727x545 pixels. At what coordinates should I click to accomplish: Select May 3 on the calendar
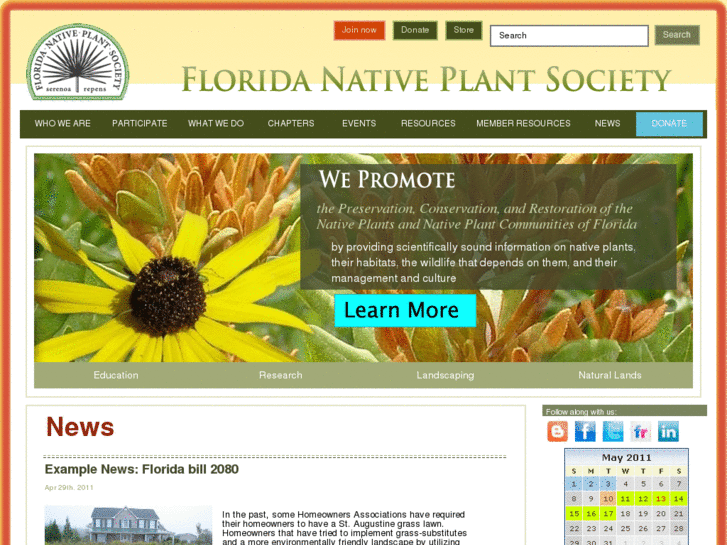[x=608, y=484]
